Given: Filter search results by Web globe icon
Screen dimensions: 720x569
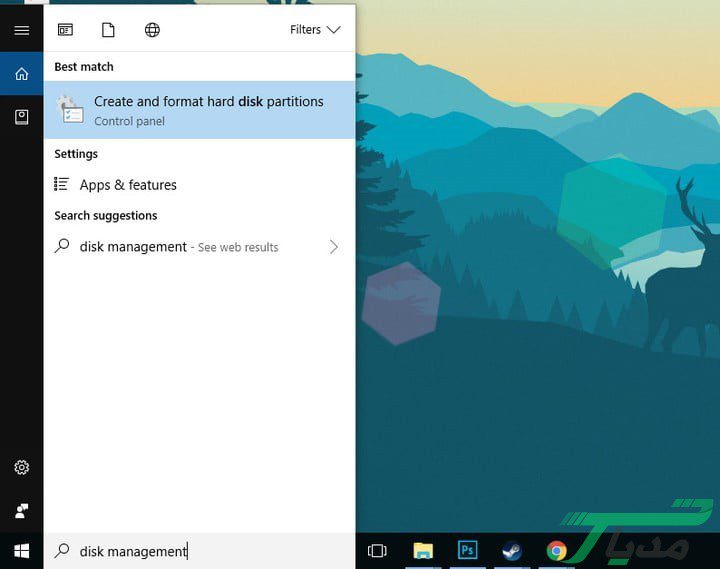Looking at the screenshot, I should [152, 30].
